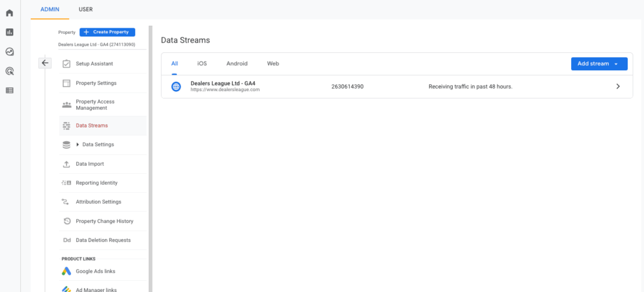Click the Dealers League Ltd - GA4 stream name
This screenshot has width=644, height=292.
223,84
